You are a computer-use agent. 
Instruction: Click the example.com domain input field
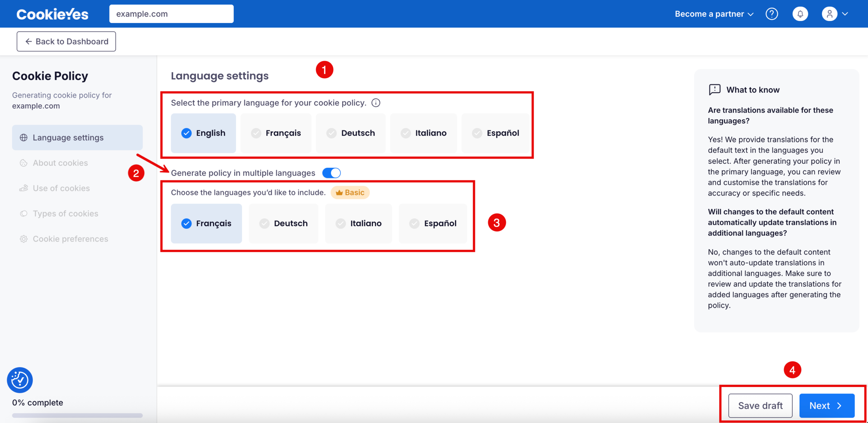coord(171,14)
